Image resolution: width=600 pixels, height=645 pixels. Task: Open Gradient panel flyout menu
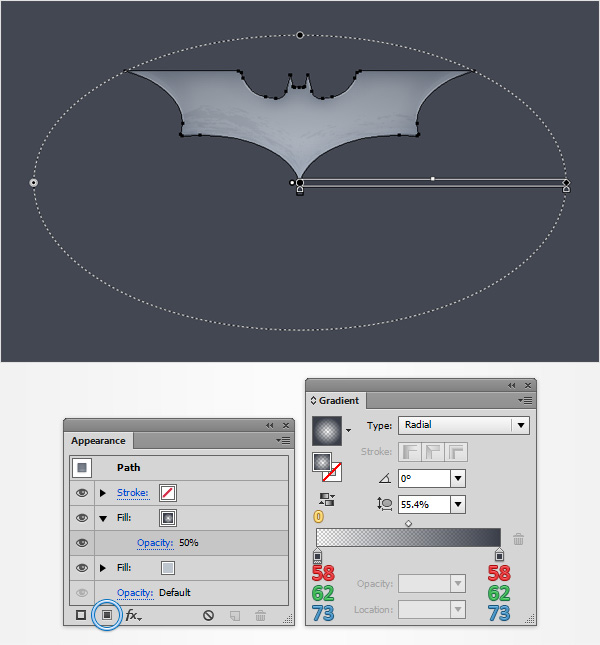point(525,400)
